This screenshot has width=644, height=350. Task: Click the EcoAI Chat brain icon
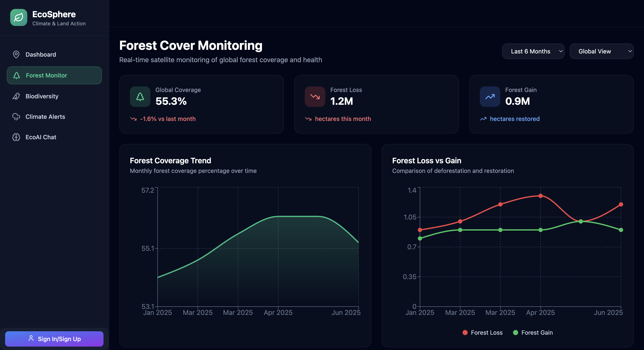pyautogui.click(x=16, y=137)
